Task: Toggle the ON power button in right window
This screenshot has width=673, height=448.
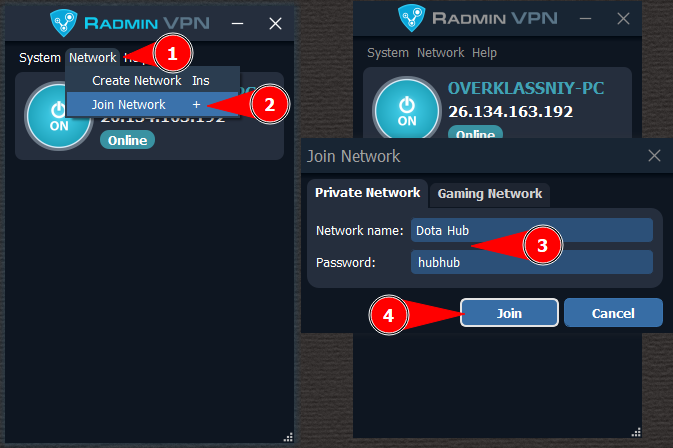Action: pyautogui.click(x=406, y=109)
